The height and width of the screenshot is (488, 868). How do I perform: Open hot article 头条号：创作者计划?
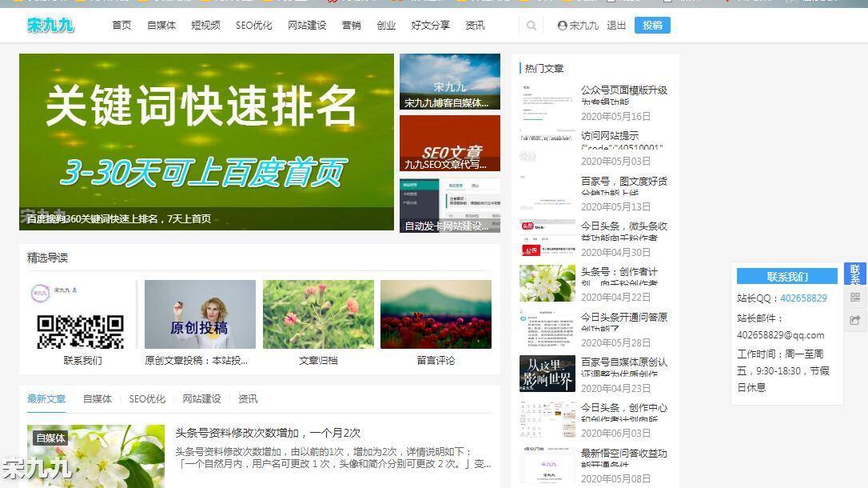(619, 277)
